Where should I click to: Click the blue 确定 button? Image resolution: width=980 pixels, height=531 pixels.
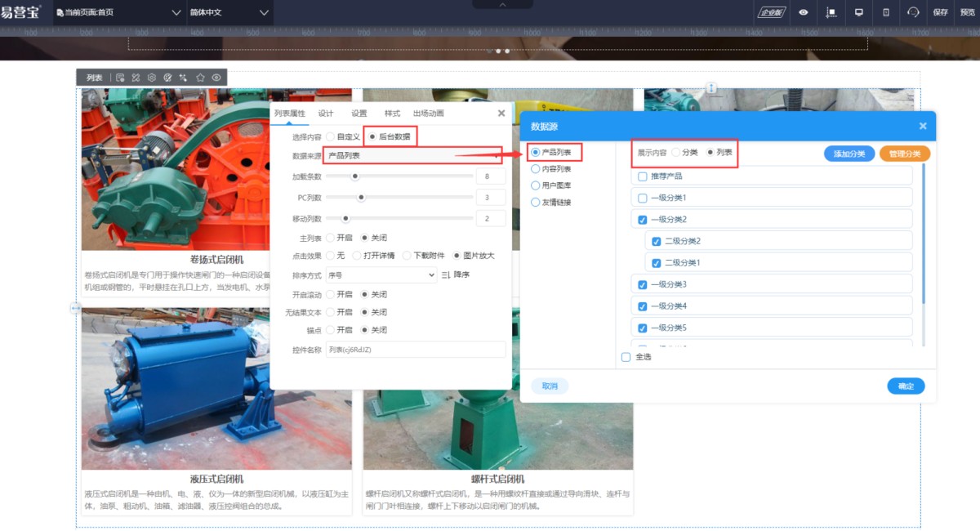pyautogui.click(x=906, y=386)
